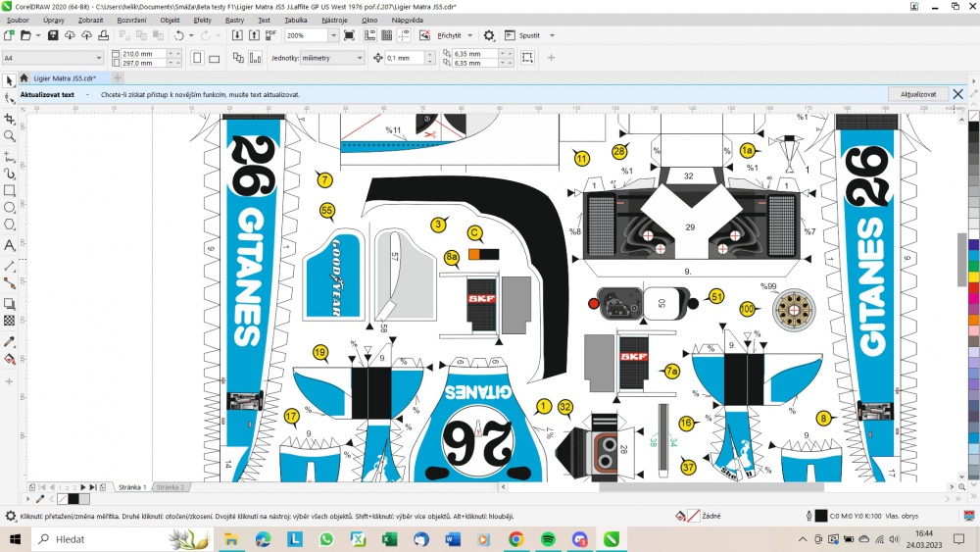Image resolution: width=980 pixels, height=552 pixels.
Task: Select the Polygon tool
Action: 10,226
